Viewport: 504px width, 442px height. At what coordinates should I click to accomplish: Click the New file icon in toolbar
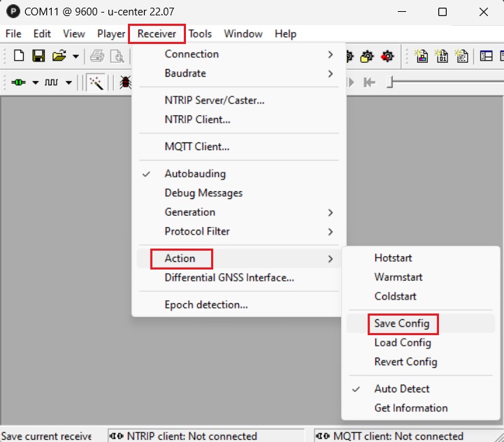(19, 56)
